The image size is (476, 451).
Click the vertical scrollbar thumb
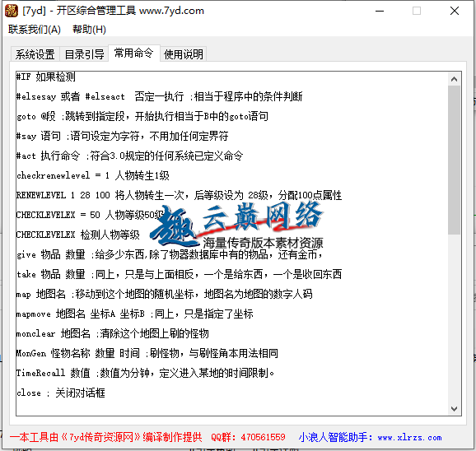tap(454, 160)
